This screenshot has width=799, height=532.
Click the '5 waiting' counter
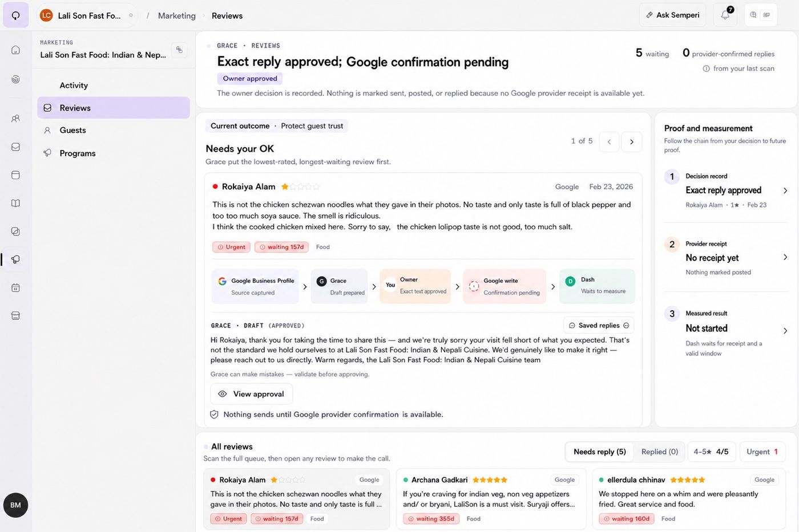click(652, 53)
